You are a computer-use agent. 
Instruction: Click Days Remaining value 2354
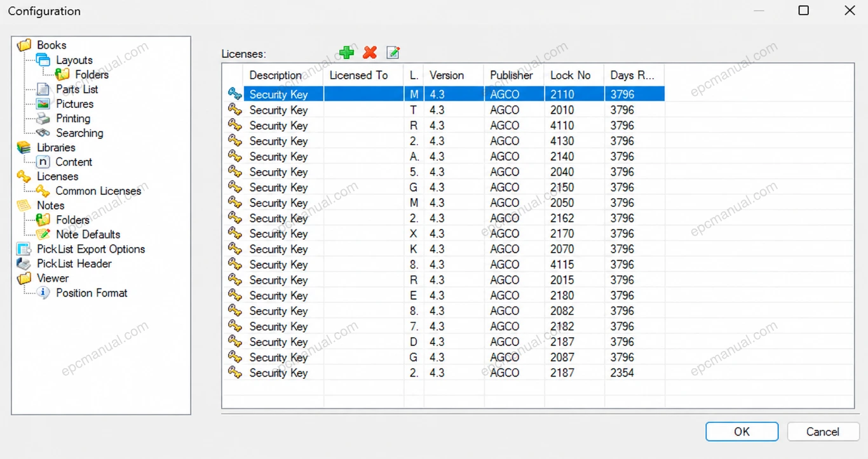coord(622,373)
